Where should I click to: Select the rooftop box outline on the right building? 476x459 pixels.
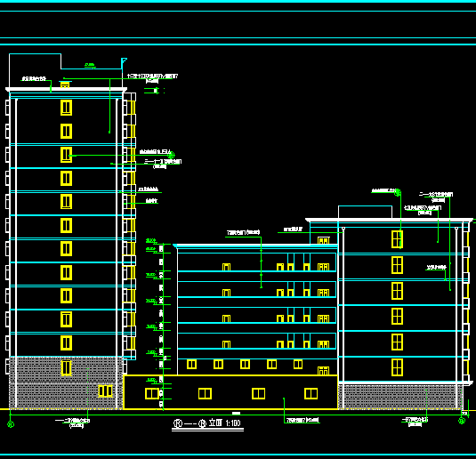pyautogui.click(x=365, y=212)
